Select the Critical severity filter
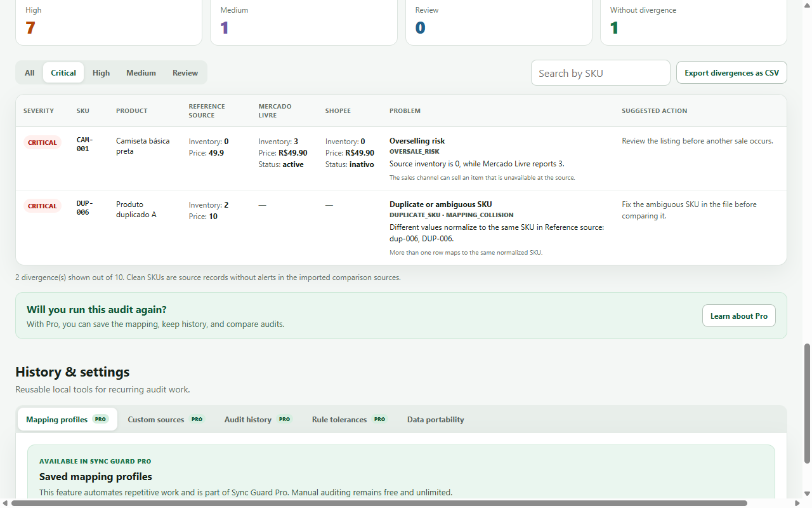The image size is (812, 508). [63, 73]
